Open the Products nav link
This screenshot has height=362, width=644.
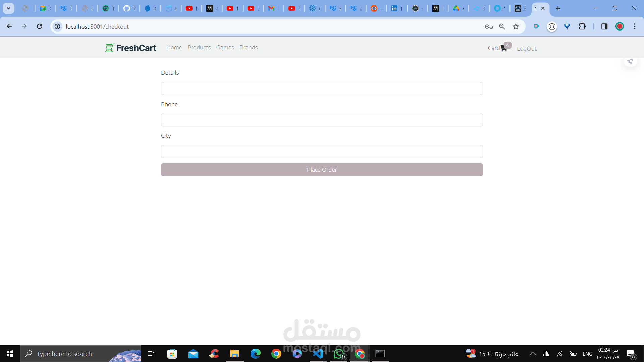pyautogui.click(x=199, y=47)
